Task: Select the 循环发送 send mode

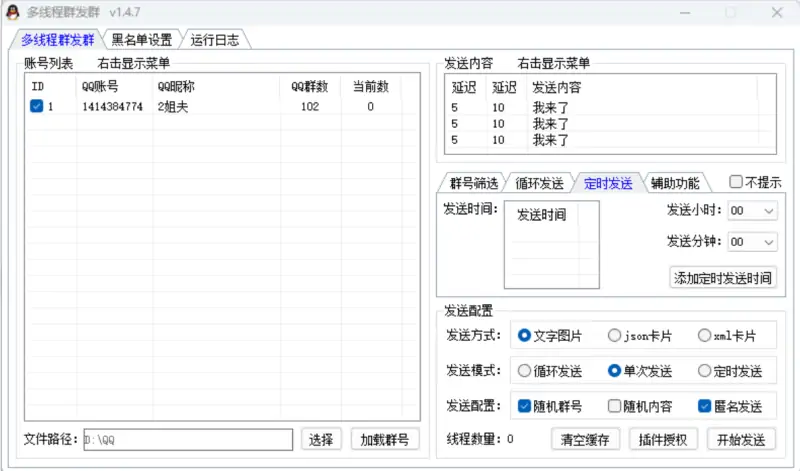Action: pyautogui.click(x=525, y=371)
